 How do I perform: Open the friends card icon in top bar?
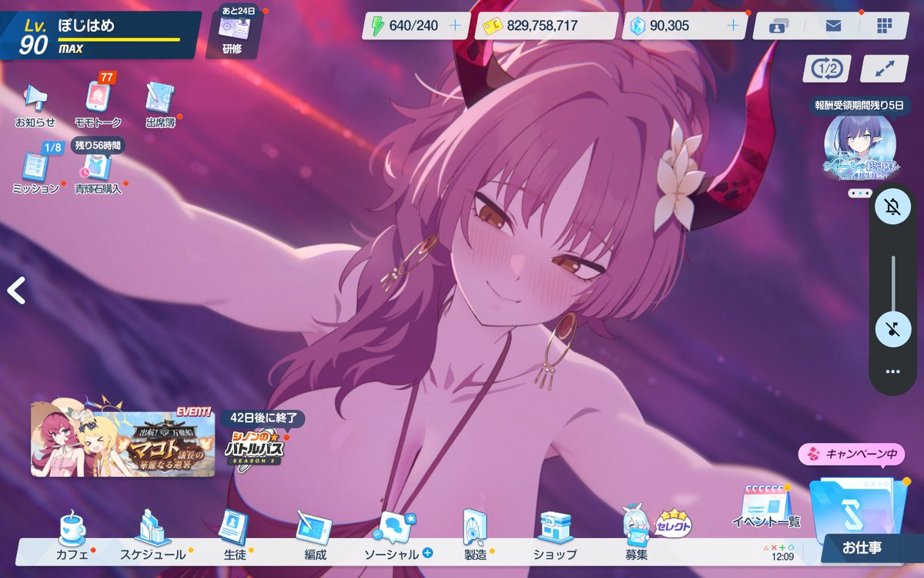778,26
